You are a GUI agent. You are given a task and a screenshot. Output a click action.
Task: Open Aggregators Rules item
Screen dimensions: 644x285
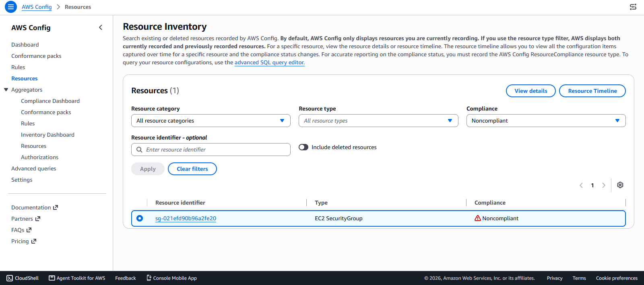pos(28,123)
